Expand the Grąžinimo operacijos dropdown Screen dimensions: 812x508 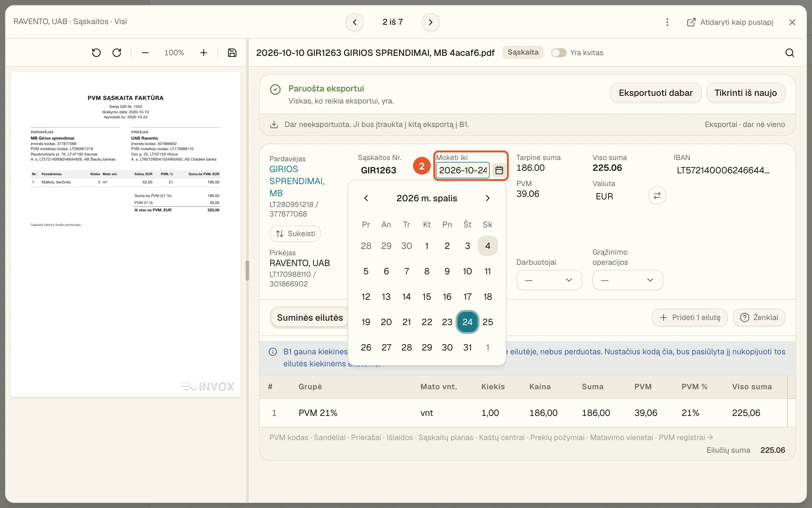pyautogui.click(x=627, y=280)
